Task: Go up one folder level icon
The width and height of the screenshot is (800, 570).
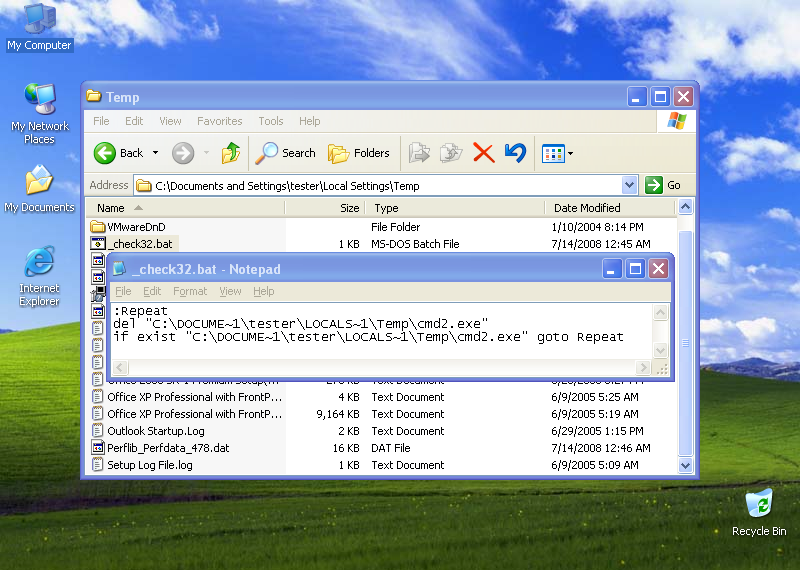Action: click(x=231, y=153)
